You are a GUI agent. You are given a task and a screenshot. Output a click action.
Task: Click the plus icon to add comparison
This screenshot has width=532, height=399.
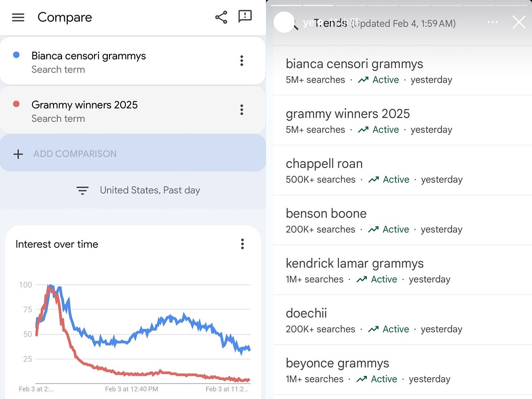18,154
